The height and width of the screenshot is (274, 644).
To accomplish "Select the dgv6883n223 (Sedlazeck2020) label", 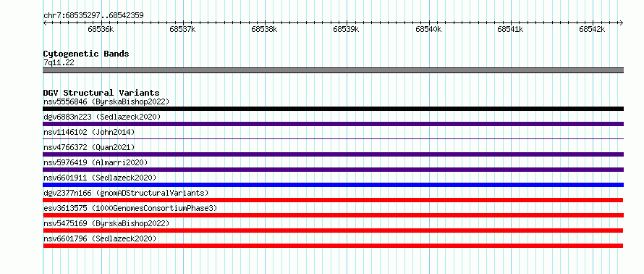I will (102, 117).
